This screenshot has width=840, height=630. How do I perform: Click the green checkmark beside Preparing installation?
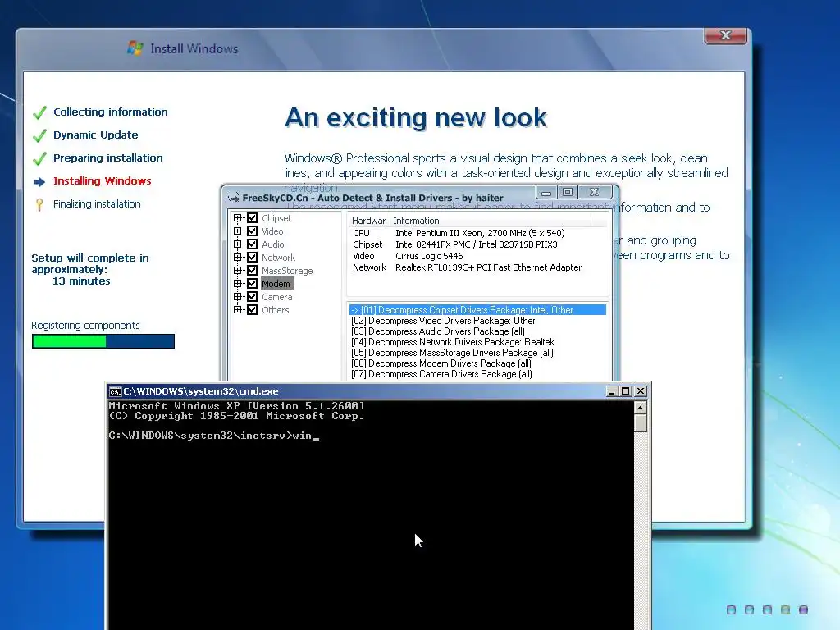[39, 158]
